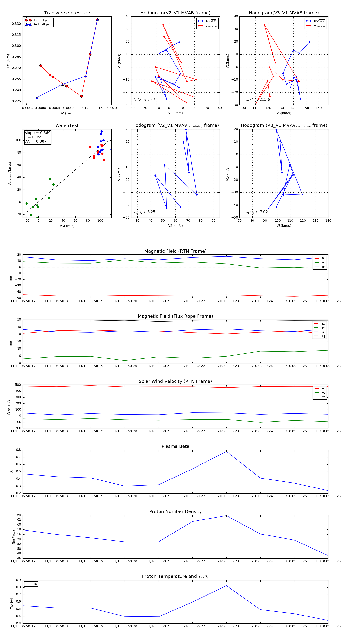
Task: Click the "Solar Wind Velocity (RTN Frame)" title
Action: pos(175,381)
